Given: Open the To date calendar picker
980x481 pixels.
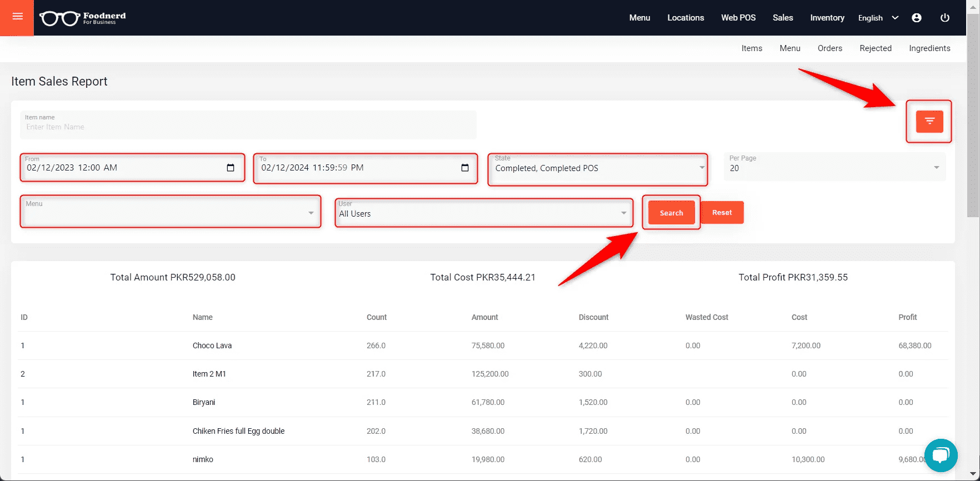Looking at the screenshot, I should (x=465, y=168).
